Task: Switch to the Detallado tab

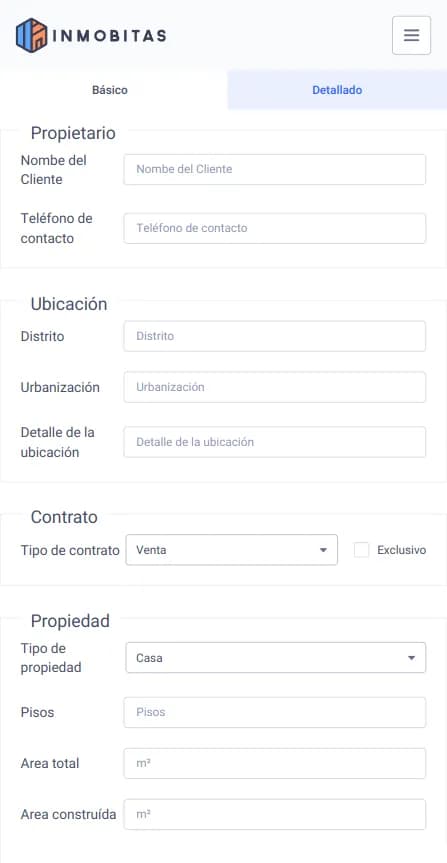Action: pyautogui.click(x=337, y=90)
